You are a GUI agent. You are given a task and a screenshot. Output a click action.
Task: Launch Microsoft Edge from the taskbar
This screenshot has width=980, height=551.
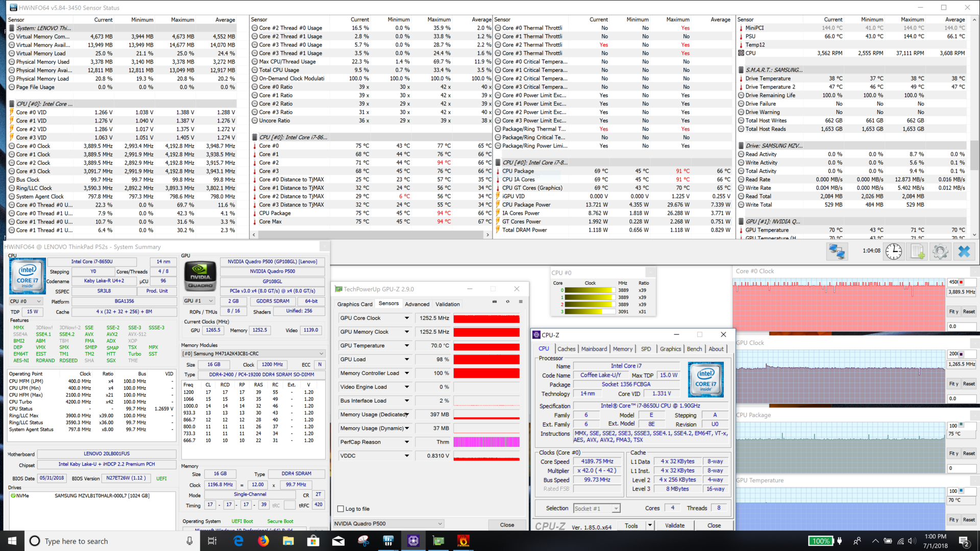[x=238, y=541]
